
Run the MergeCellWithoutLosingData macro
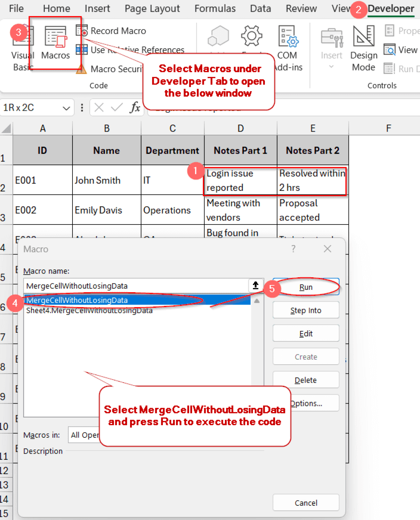point(305,287)
